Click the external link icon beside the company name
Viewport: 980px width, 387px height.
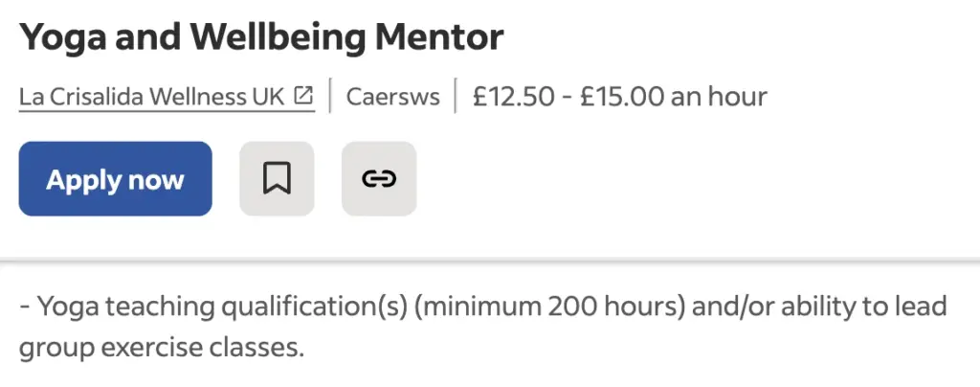click(x=303, y=96)
